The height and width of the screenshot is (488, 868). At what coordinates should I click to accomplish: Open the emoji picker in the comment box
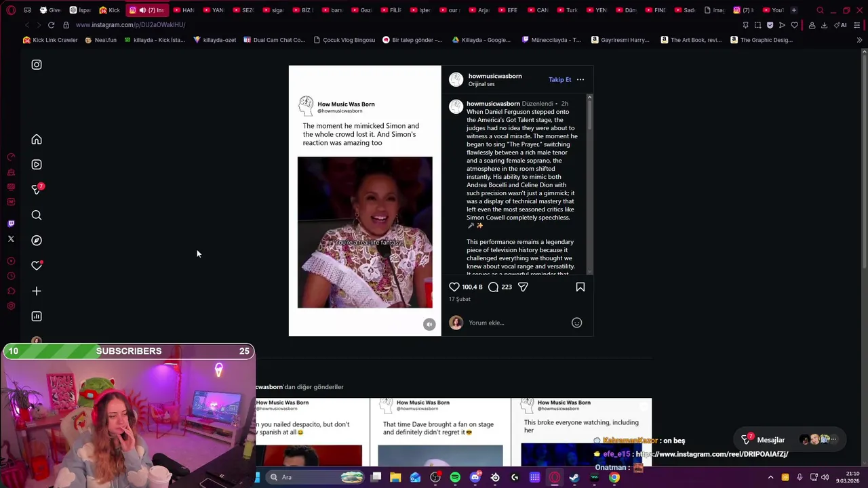576,323
